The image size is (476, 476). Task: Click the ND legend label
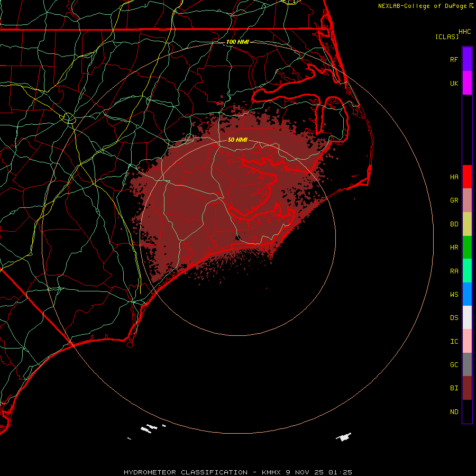(x=454, y=411)
